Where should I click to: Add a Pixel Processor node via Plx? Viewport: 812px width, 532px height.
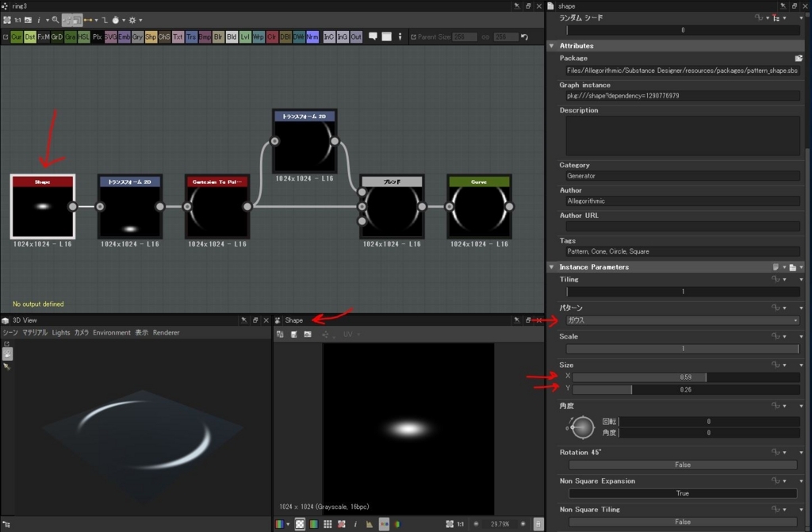pyautogui.click(x=97, y=36)
